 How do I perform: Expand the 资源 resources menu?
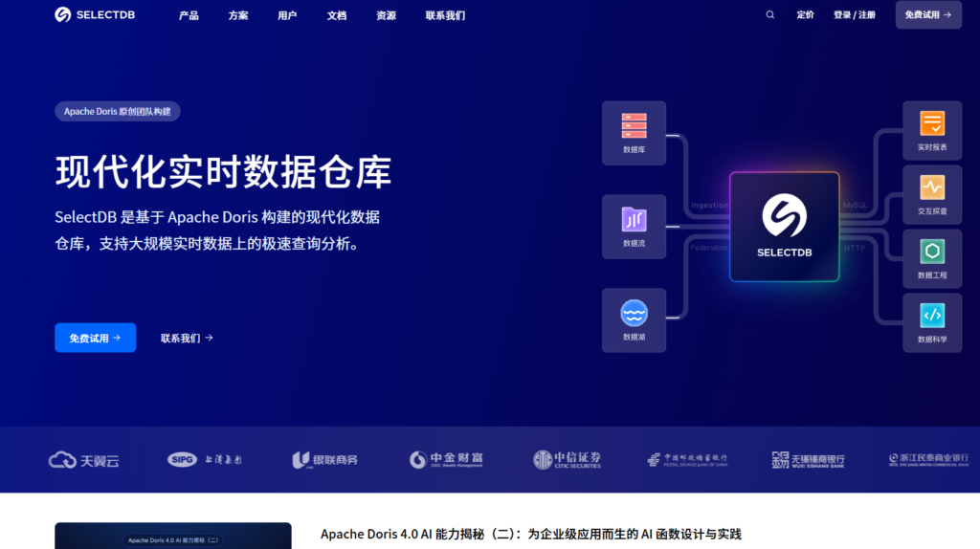pyautogui.click(x=386, y=15)
